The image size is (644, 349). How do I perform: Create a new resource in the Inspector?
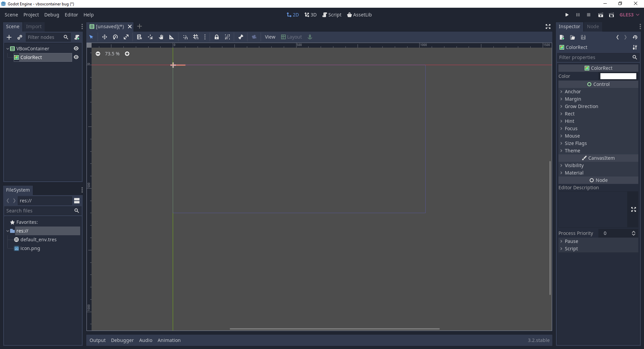point(561,37)
